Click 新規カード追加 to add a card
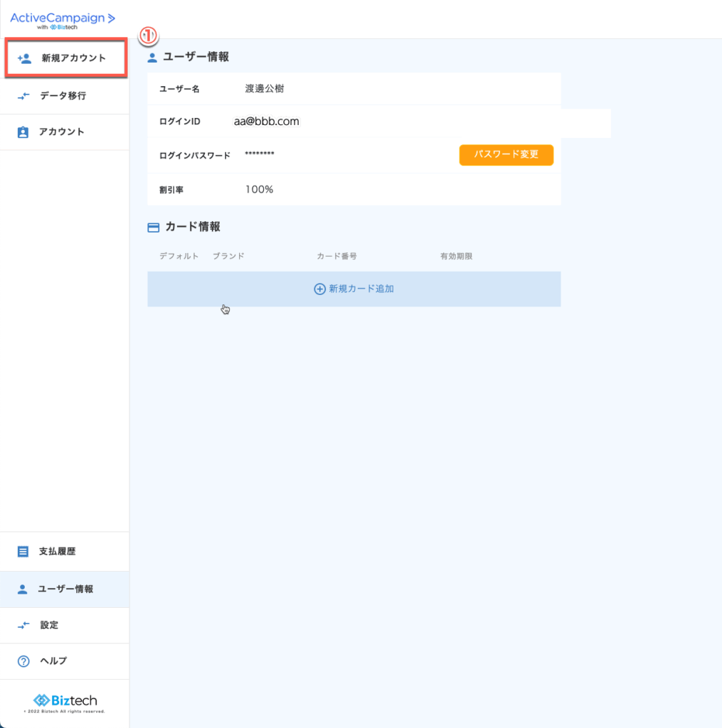 tap(361, 289)
